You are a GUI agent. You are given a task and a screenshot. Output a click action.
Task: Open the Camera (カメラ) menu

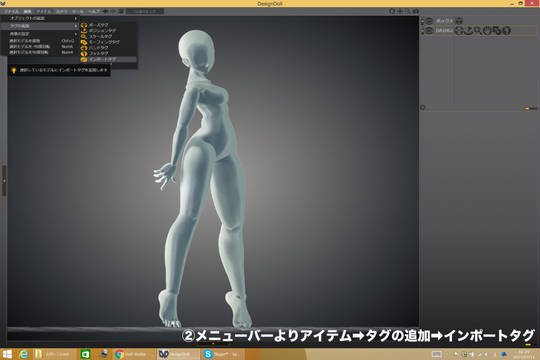[x=62, y=11]
